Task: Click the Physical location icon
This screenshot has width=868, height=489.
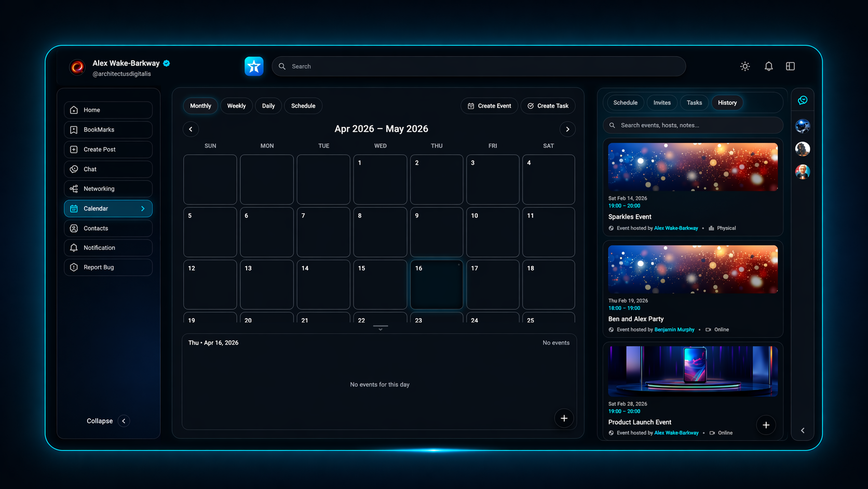Action: (x=711, y=228)
